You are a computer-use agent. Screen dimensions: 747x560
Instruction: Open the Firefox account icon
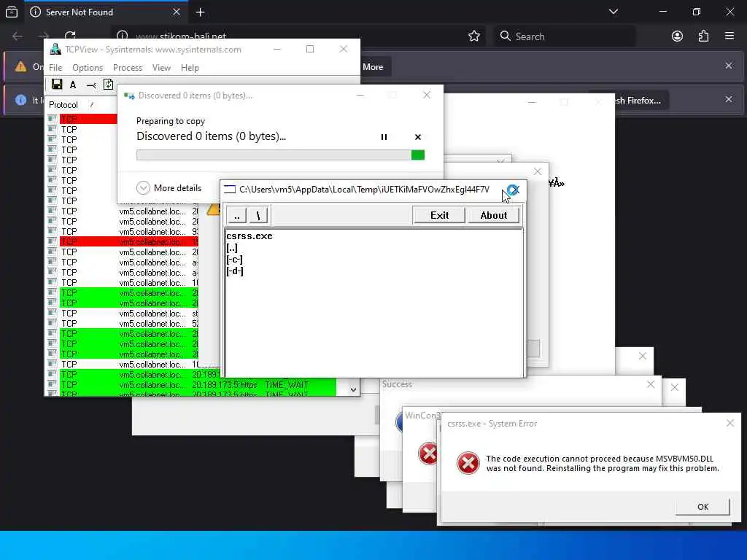677,36
